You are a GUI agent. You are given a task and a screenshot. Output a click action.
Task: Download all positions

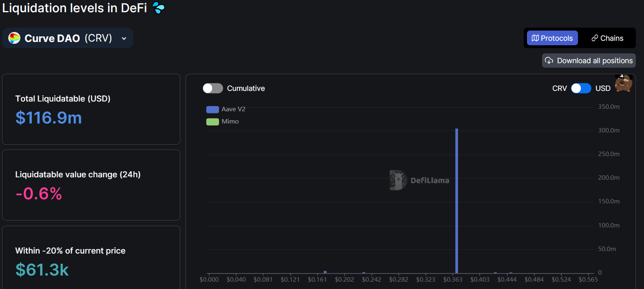point(589,61)
